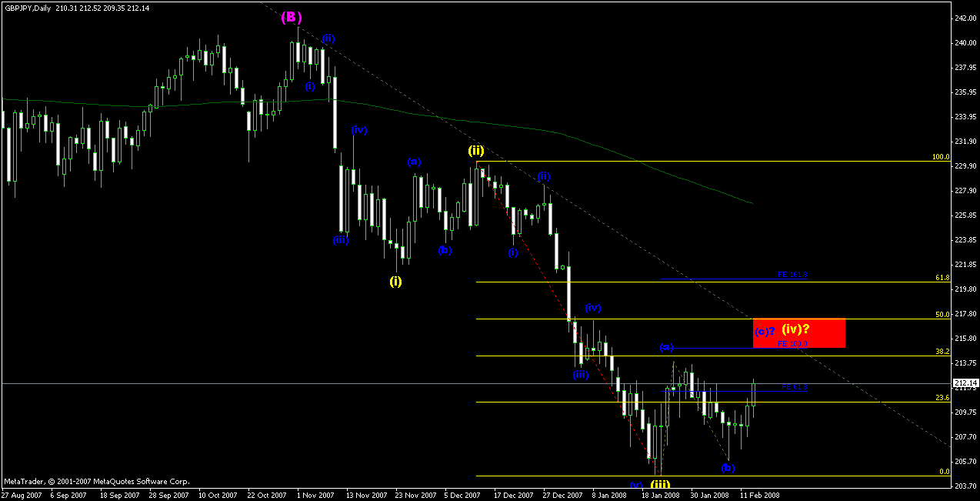Click the Fibonacci 0.0 level label
Viewport: 980px width, 501px height.
945,471
